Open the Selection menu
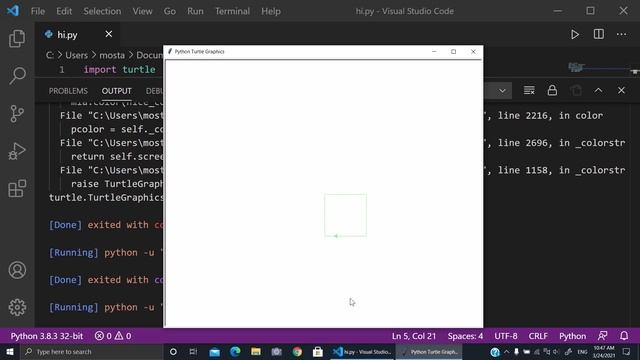Screen dimensions: 640x360 (x=102, y=11)
